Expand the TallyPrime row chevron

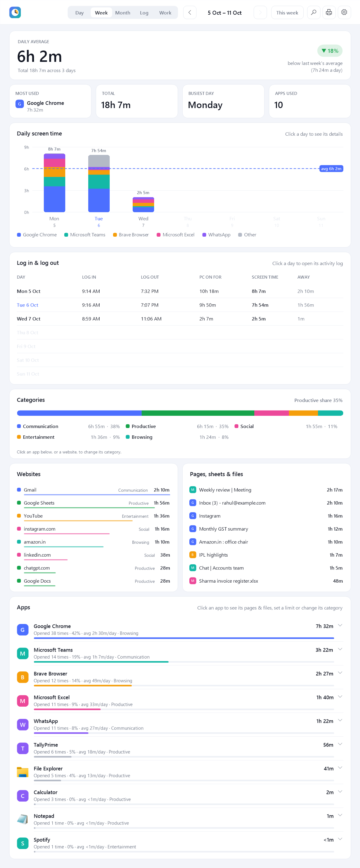[340, 744]
